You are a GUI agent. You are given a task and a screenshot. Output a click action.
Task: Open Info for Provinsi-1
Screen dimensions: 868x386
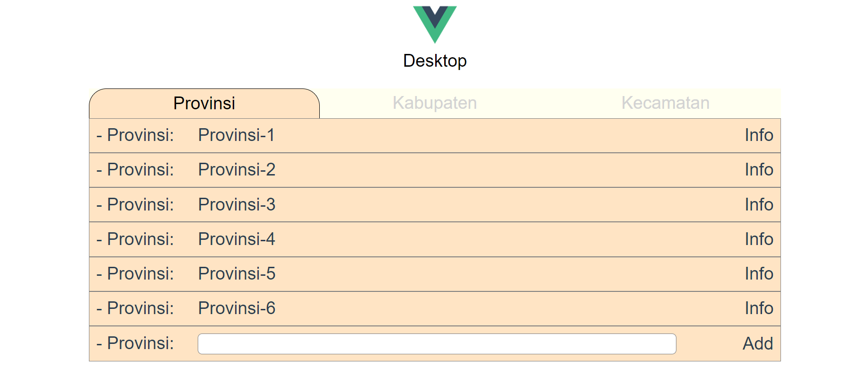point(758,135)
